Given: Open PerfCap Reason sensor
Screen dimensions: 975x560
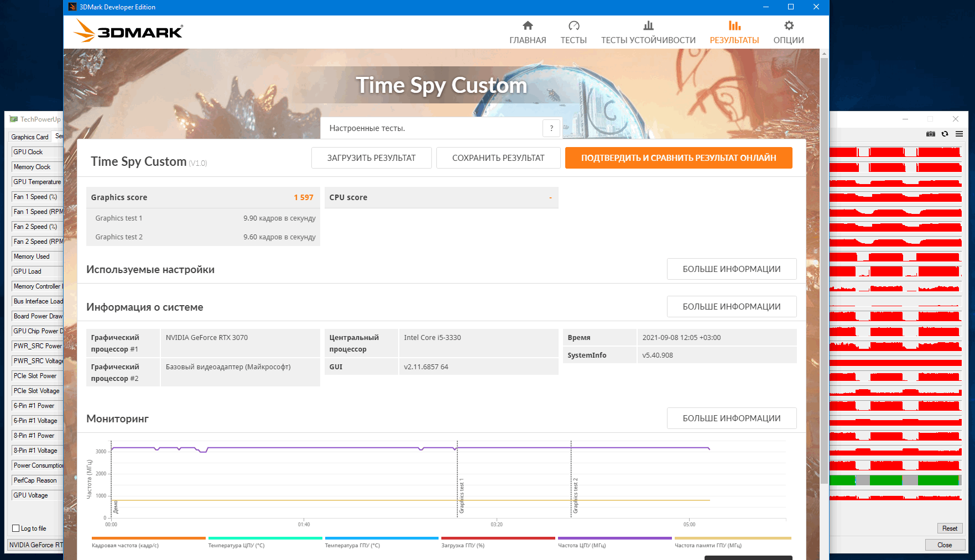Looking at the screenshot, I should [x=37, y=480].
